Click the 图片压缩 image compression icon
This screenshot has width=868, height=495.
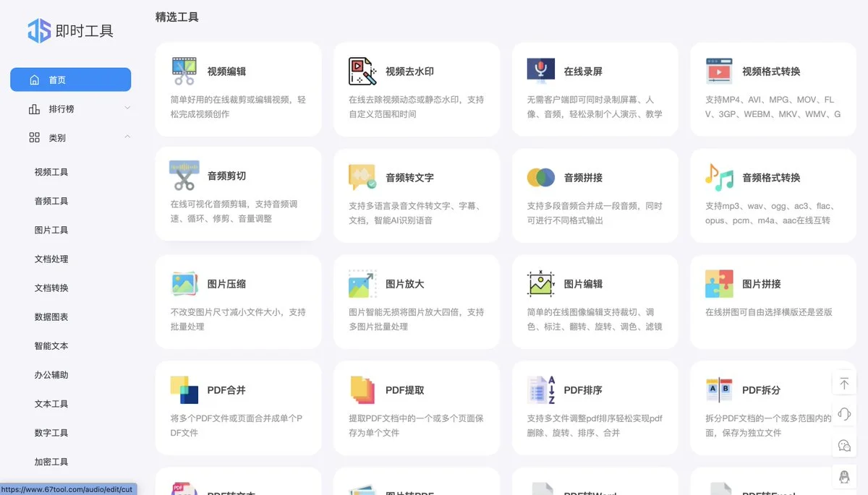tap(183, 283)
